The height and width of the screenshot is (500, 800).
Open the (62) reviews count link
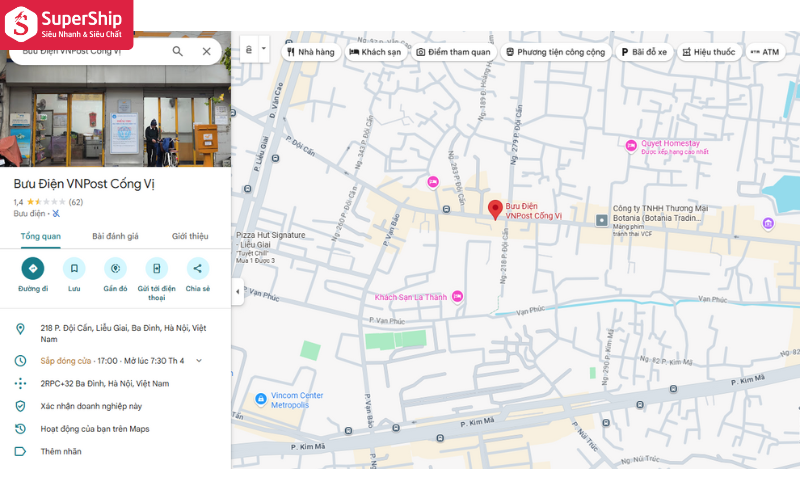pos(76,202)
